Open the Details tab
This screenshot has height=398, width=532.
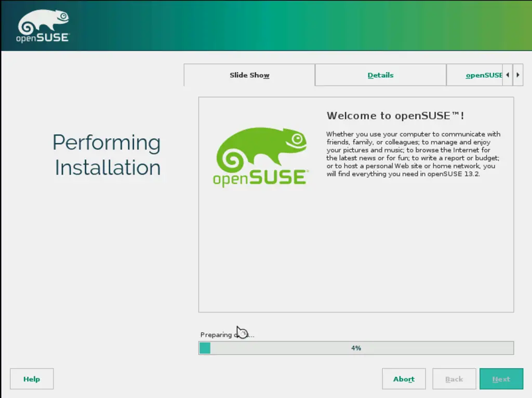click(x=380, y=75)
